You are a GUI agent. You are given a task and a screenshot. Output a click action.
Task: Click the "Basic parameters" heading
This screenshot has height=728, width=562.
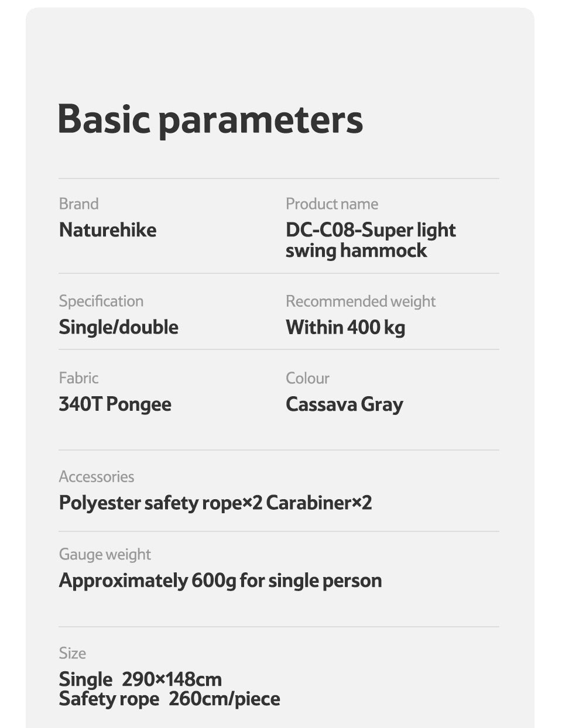pos(210,119)
